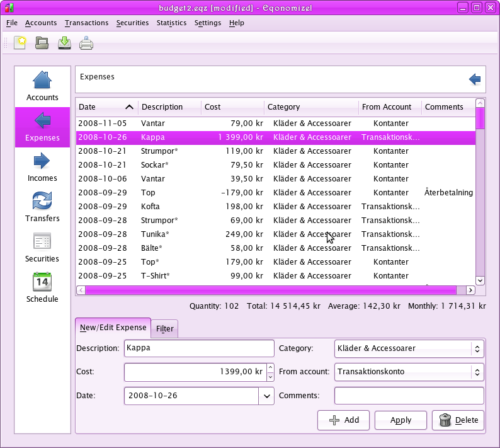
Task: Select the Kofta 198,00 kr row
Action: pyautogui.click(x=276, y=207)
